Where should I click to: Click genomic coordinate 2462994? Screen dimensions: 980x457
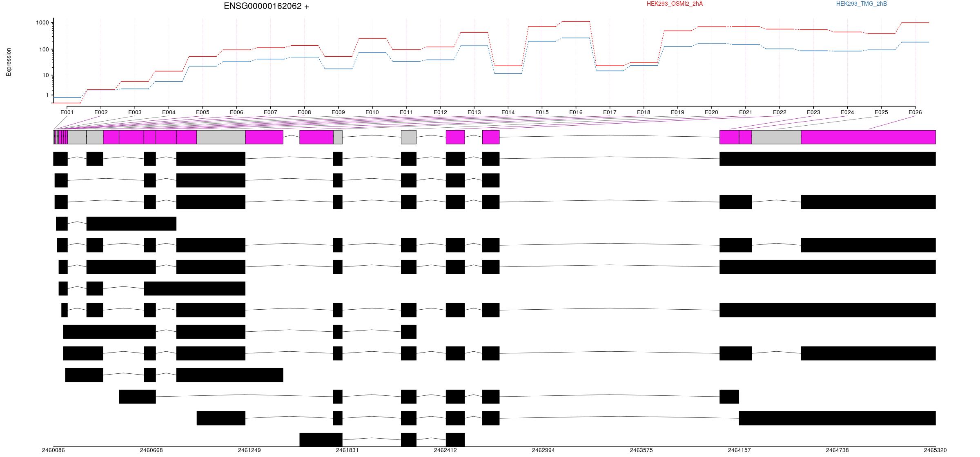(x=543, y=450)
